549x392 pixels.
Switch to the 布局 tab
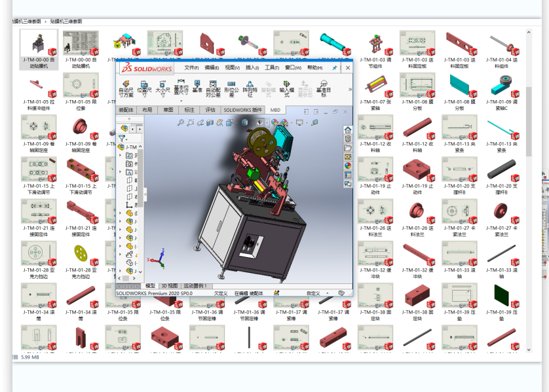[x=147, y=110]
